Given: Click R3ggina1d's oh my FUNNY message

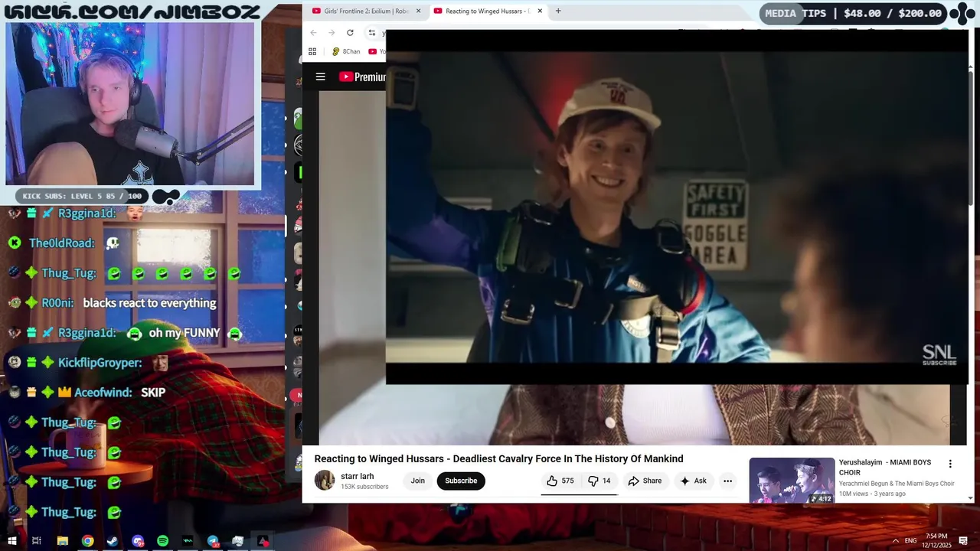Looking at the screenshot, I should tap(185, 333).
